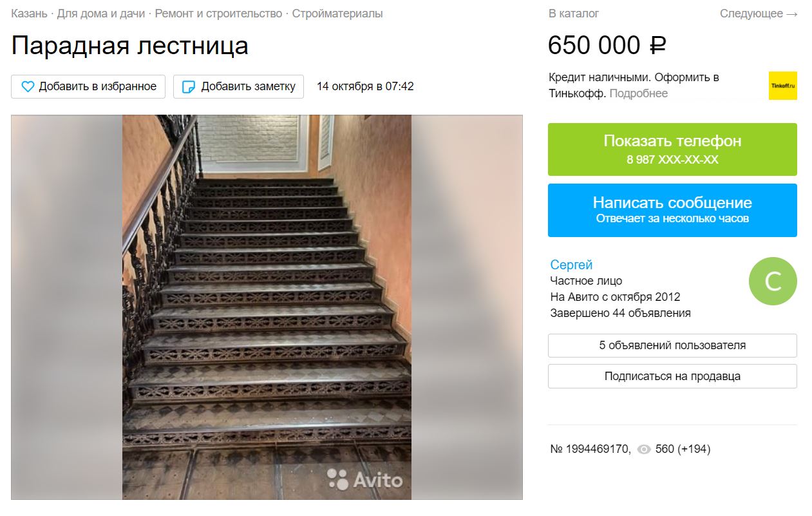Click the Добавить заметку button
The height and width of the screenshot is (516, 812).
coord(238,86)
